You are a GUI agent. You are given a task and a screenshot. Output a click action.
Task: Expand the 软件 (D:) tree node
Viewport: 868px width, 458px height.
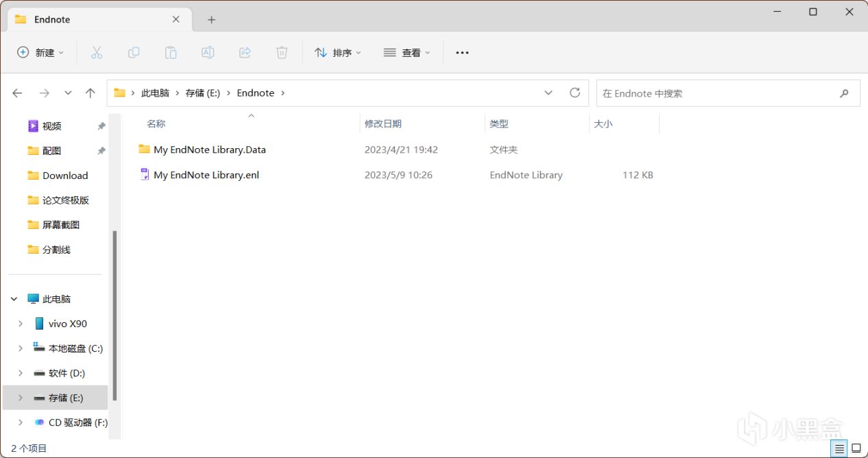point(21,373)
